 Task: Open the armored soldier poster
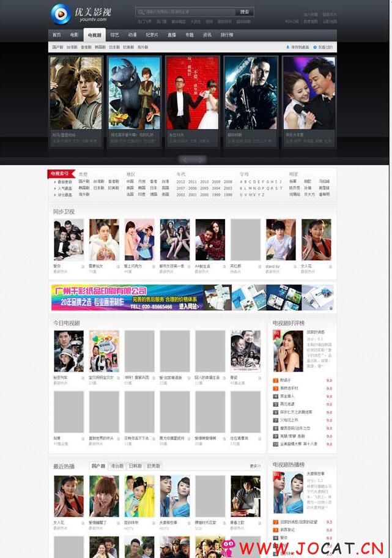(251, 93)
